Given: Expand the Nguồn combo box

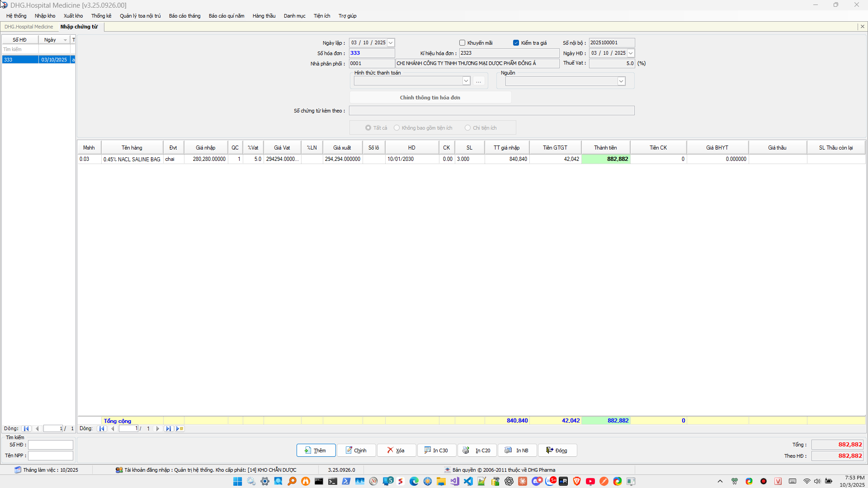Looking at the screenshot, I should tap(621, 81).
